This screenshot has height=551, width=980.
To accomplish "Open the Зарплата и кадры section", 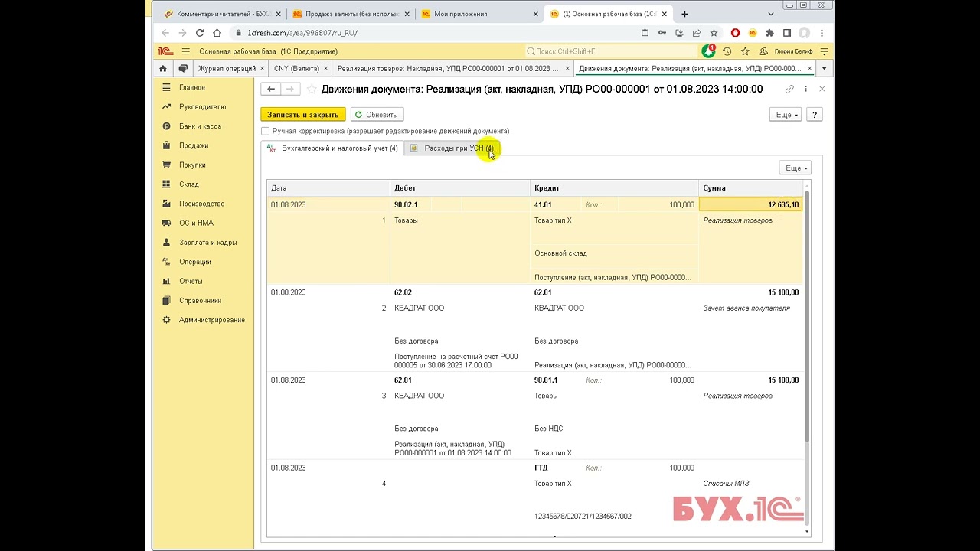I will pyautogui.click(x=207, y=243).
